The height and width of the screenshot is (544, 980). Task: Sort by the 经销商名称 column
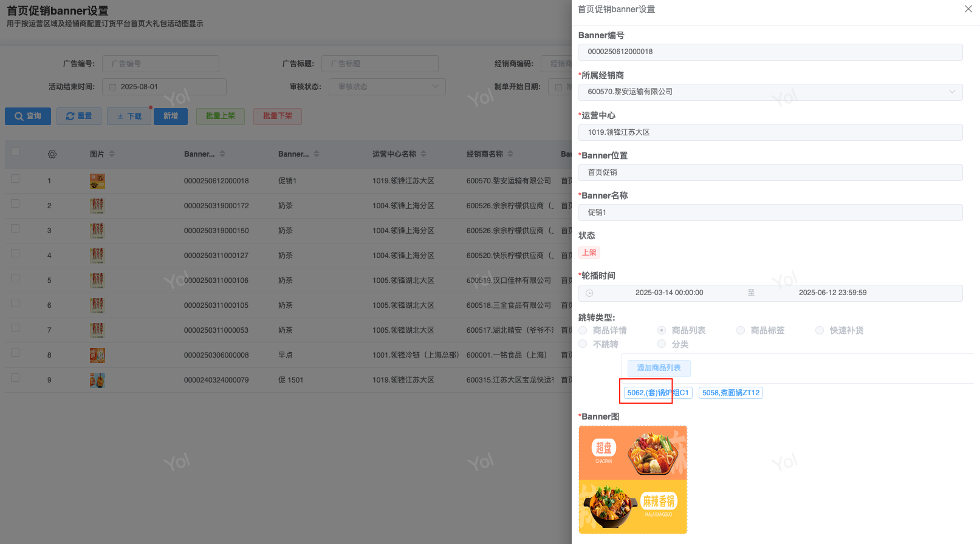pos(510,154)
